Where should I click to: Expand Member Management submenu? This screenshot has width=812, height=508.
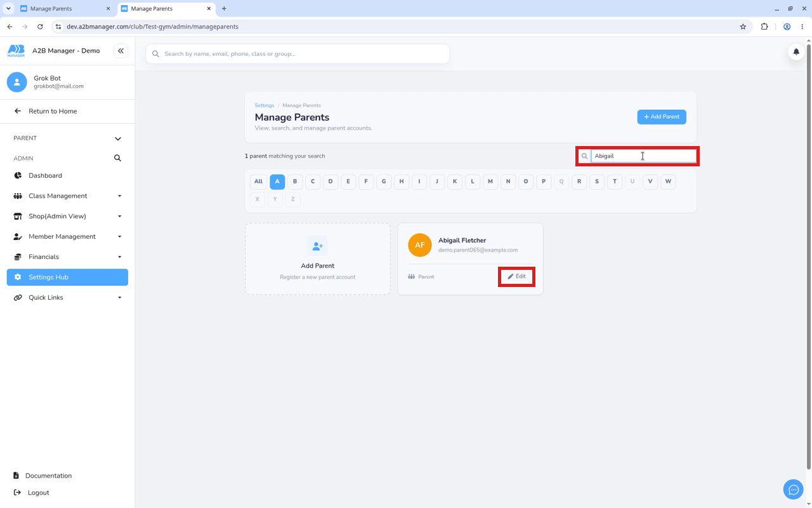[119, 237]
